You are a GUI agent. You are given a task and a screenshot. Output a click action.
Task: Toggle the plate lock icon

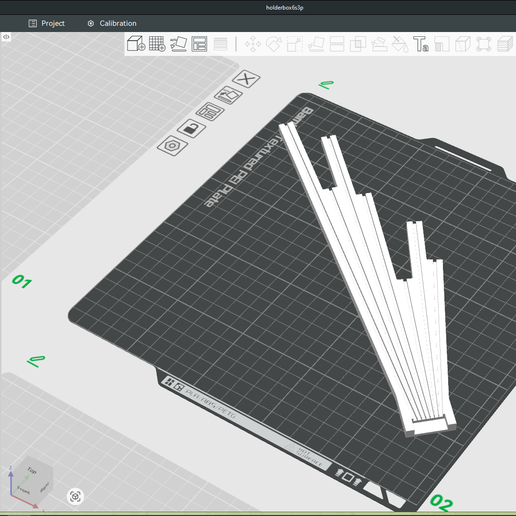[x=191, y=128]
